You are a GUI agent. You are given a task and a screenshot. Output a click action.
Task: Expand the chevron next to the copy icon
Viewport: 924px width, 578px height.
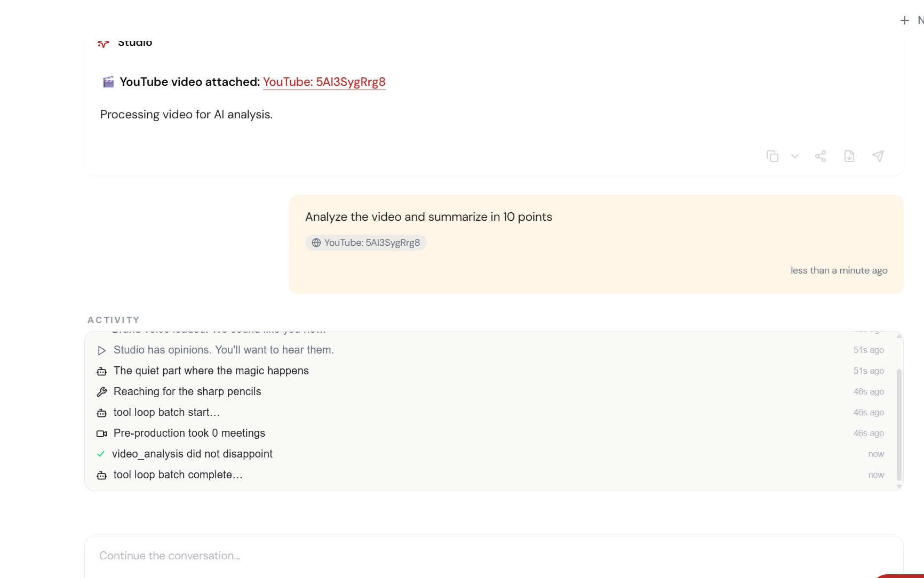[795, 156]
